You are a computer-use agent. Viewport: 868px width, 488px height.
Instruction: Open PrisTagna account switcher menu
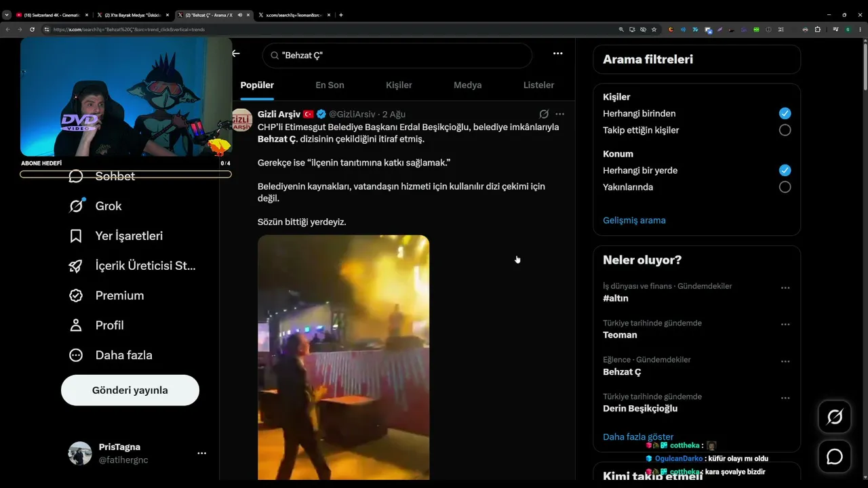[x=201, y=453]
